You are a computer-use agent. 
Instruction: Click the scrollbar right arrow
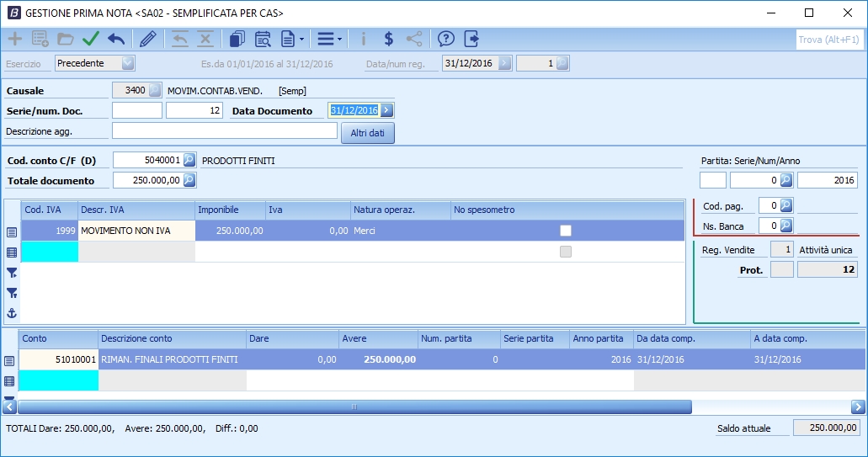pyautogui.click(x=858, y=407)
